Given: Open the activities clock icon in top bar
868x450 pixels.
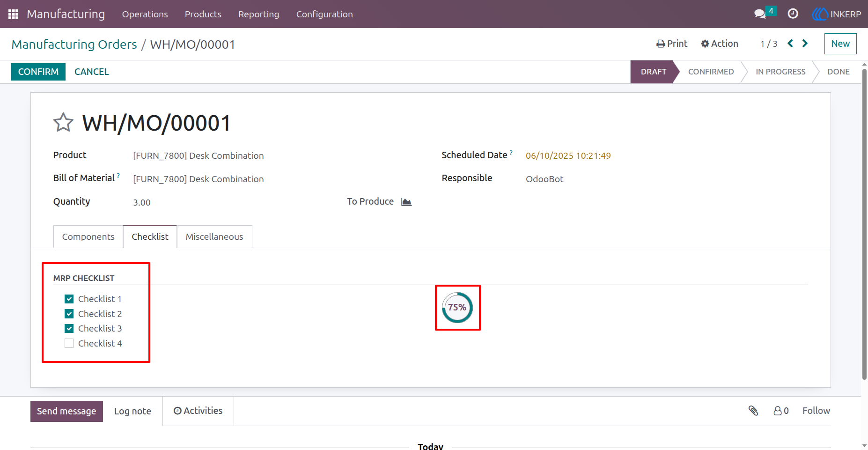Looking at the screenshot, I should [793, 14].
